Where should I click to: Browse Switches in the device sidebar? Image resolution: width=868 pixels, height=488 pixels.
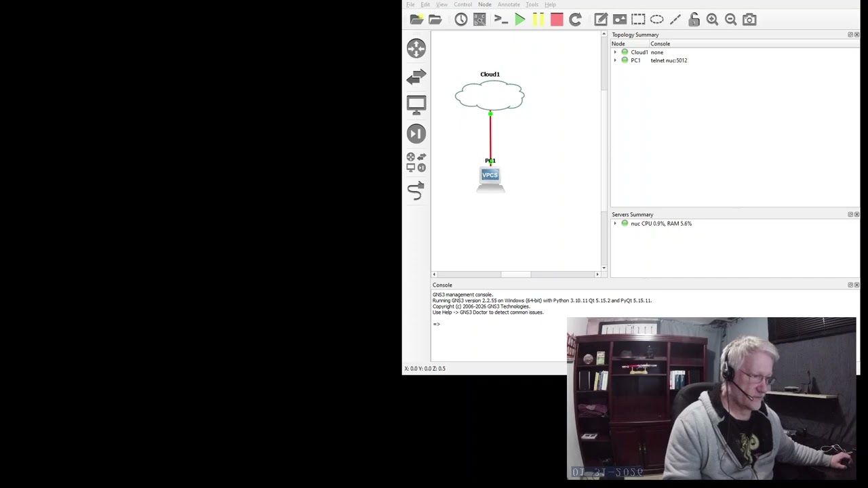[416, 77]
